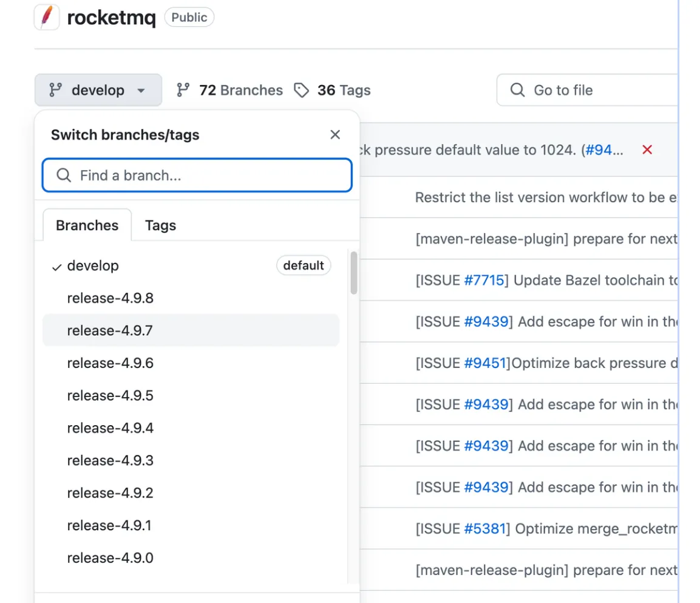700x603 pixels.
Task: View the 36 Tags link
Action: (x=344, y=90)
